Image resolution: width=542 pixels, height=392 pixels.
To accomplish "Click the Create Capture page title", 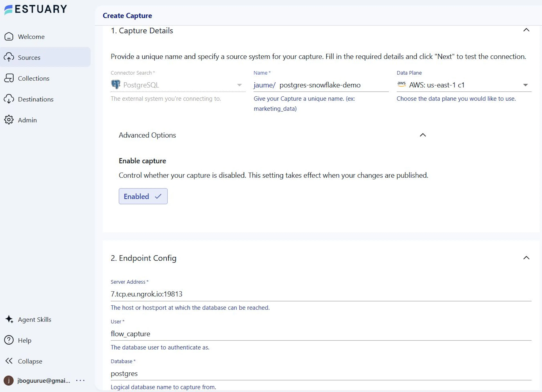I will pyautogui.click(x=127, y=16).
